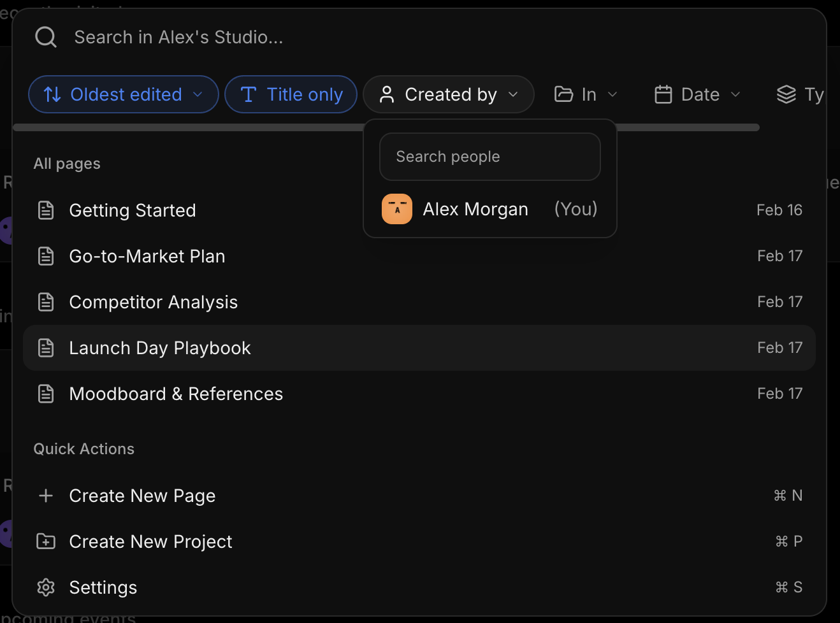The width and height of the screenshot is (840, 623).
Task: Click the magnifying glass search icon
Action: click(45, 36)
